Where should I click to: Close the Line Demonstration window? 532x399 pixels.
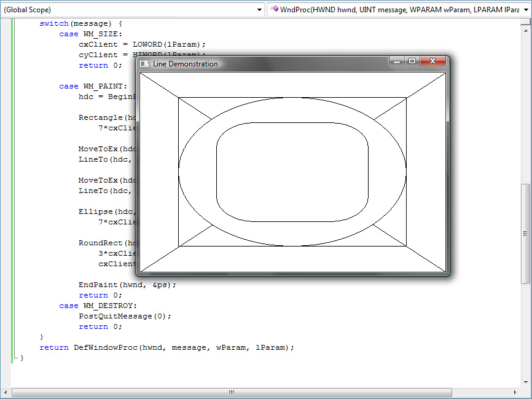[x=432, y=61]
